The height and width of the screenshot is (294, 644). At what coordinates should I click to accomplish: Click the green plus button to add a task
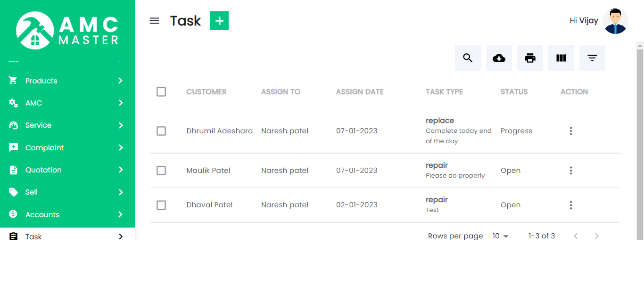point(219,21)
